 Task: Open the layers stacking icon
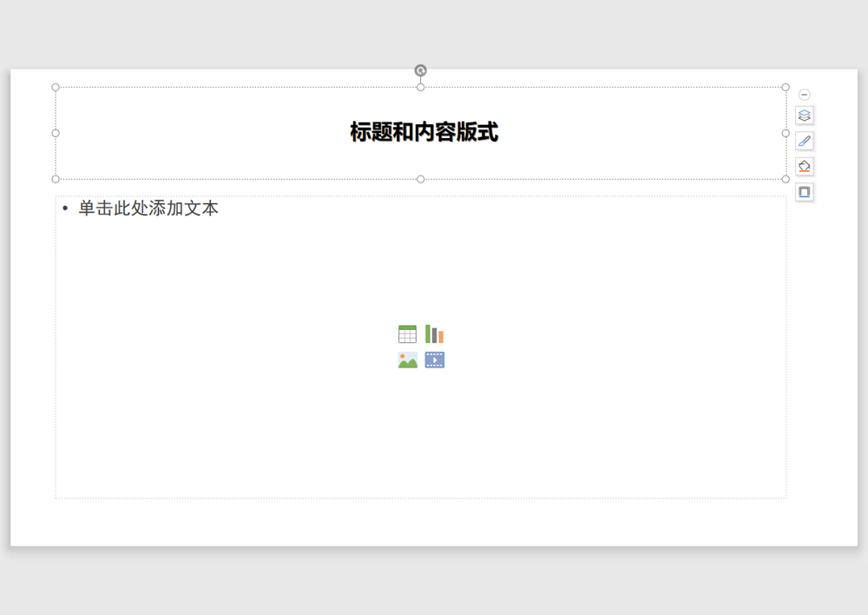[x=805, y=116]
